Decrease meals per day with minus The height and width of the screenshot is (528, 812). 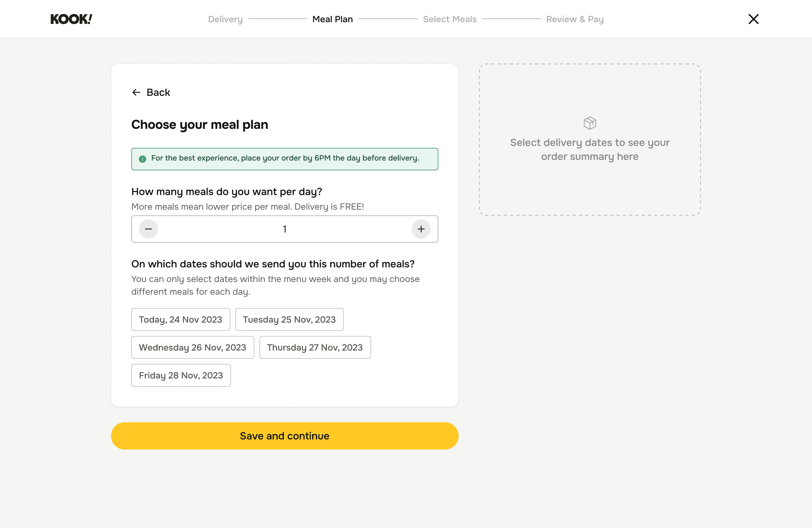click(148, 229)
